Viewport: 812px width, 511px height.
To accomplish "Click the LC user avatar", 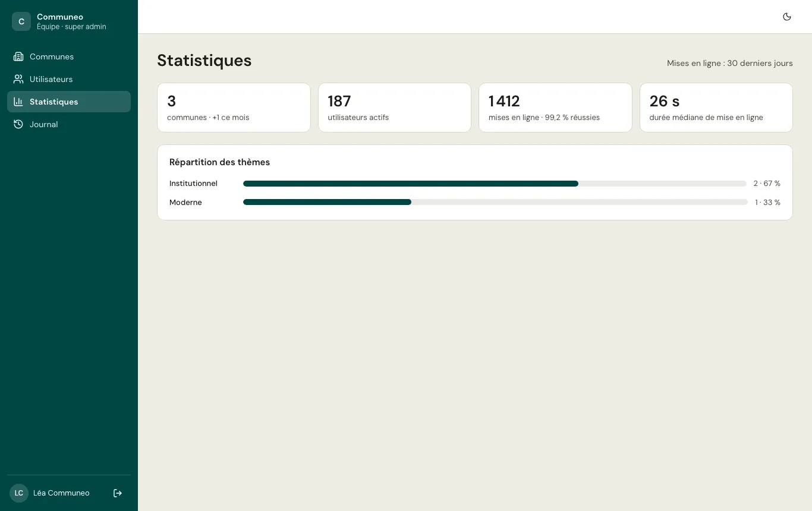I will click(x=19, y=493).
